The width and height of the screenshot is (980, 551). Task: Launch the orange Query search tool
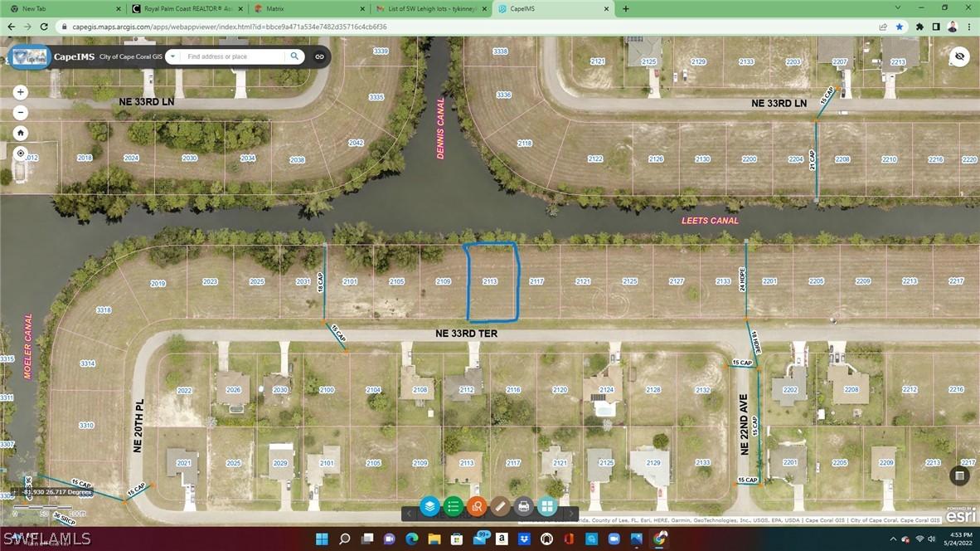coord(477,507)
